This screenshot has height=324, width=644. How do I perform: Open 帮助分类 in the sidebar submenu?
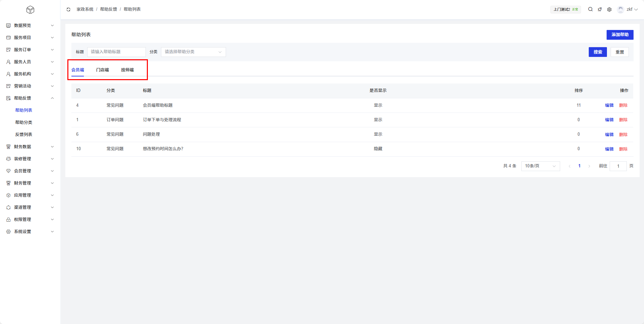(x=24, y=123)
